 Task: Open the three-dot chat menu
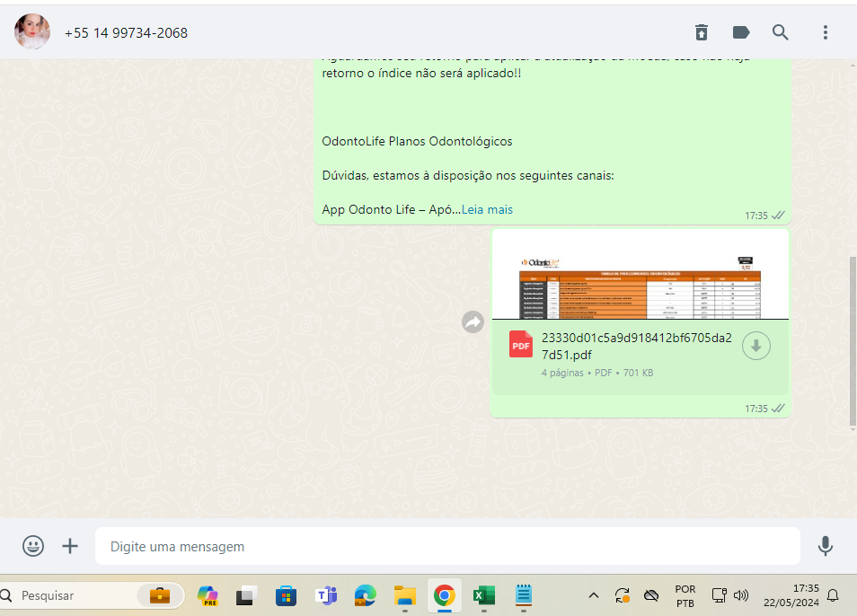click(826, 32)
